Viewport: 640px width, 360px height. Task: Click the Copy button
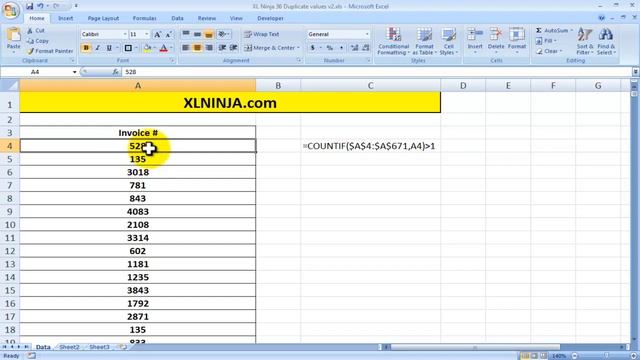tap(38, 41)
